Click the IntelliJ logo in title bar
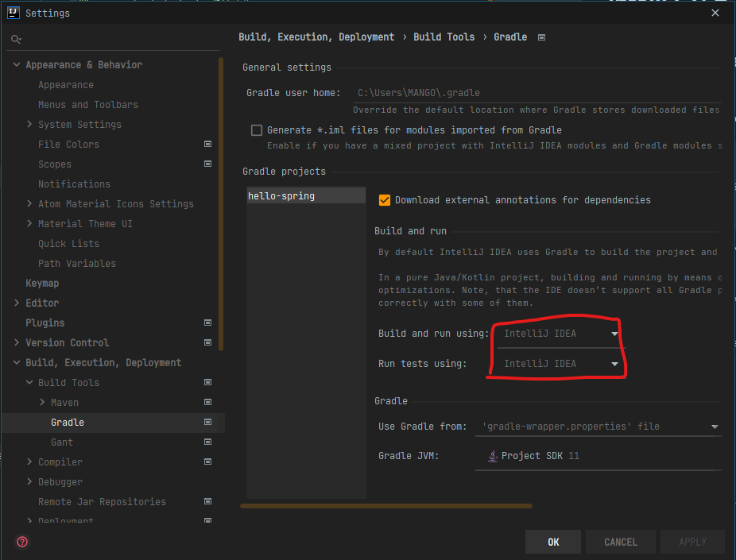 coord(14,13)
